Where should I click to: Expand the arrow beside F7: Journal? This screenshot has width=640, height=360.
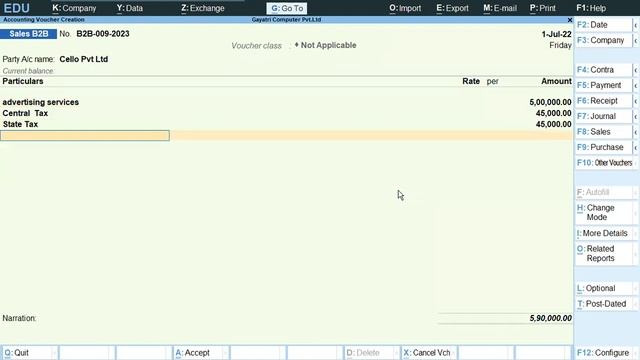coord(636,117)
